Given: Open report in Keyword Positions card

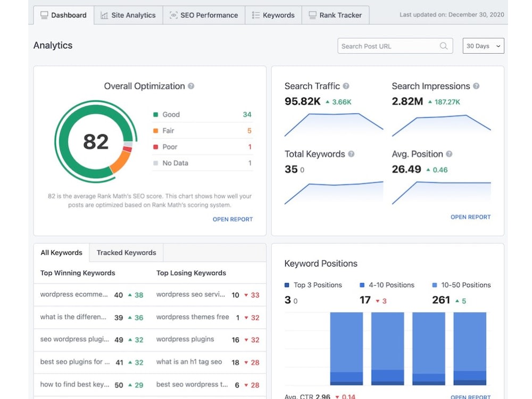Looking at the screenshot, I should pos(471,397).
